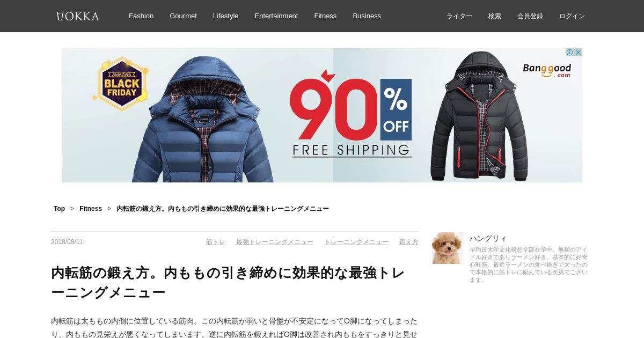Navigate to Fitness in top menu

325,16
